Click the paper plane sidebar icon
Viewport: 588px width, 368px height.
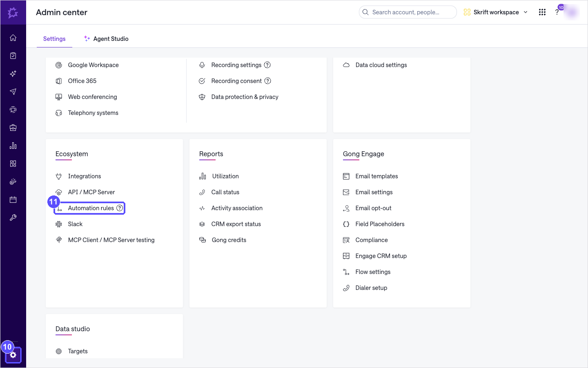tap(13, 92)
